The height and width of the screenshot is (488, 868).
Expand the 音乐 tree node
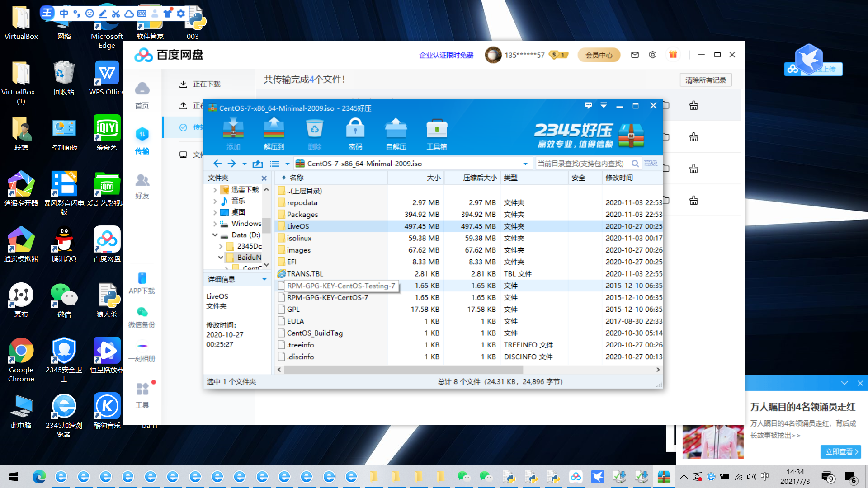(x=215, y=201)
